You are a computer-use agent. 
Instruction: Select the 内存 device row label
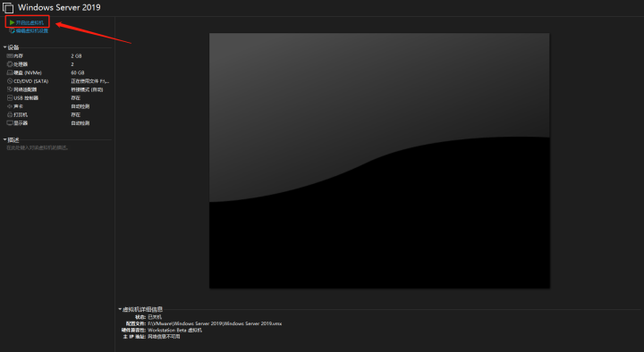(19, 55)
